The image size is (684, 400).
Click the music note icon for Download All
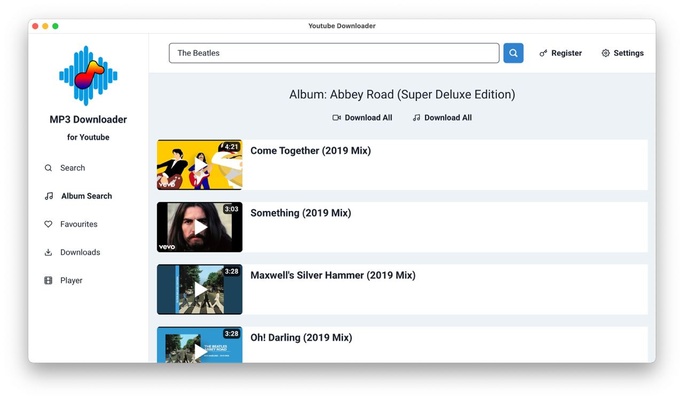(417, 118)
